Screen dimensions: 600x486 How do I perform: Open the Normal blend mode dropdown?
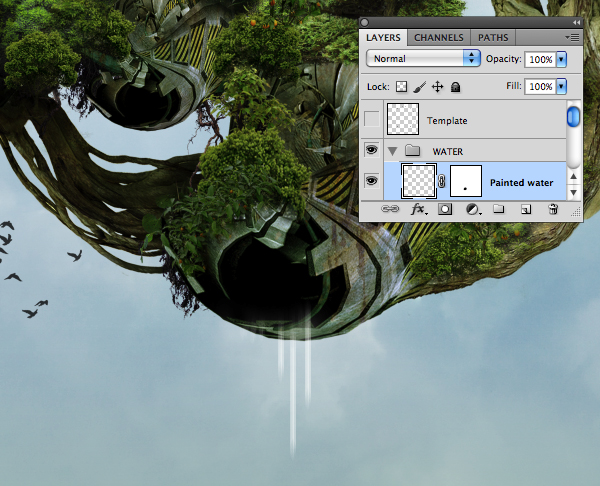click(x=423, y=59)
